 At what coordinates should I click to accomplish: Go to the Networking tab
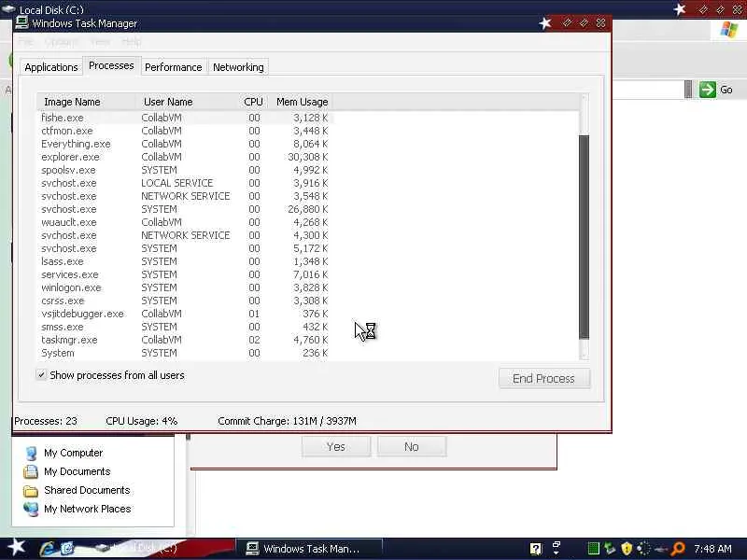[x=238, y=67]
